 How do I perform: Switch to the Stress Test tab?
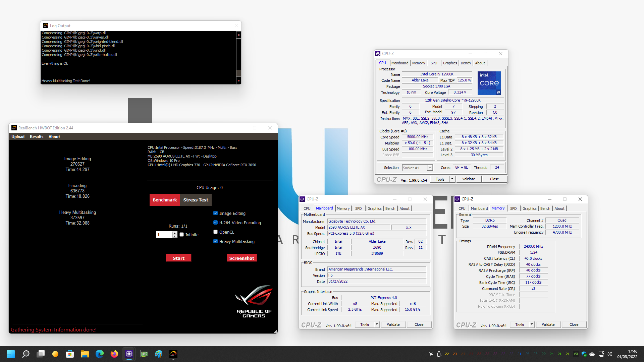[x=196, y=200]
